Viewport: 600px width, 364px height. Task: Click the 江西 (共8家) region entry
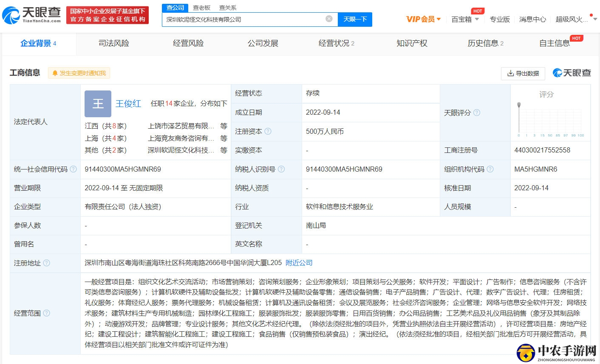coord(106,126)
